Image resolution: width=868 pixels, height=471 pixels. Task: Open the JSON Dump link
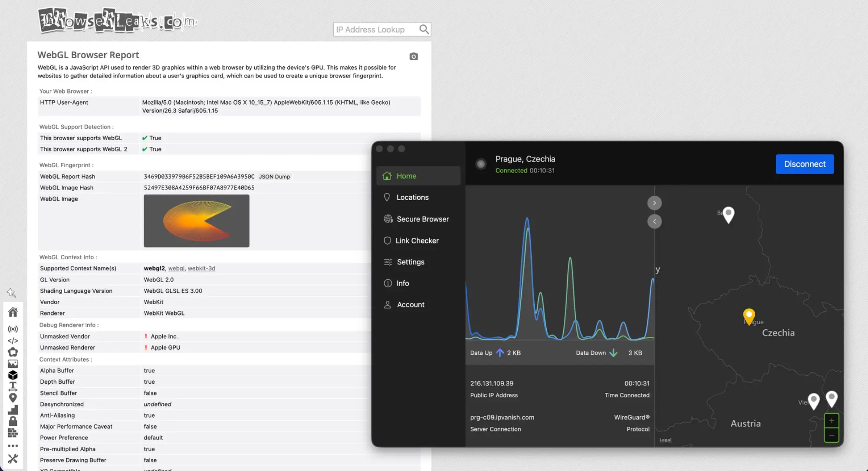pos(274,177)
